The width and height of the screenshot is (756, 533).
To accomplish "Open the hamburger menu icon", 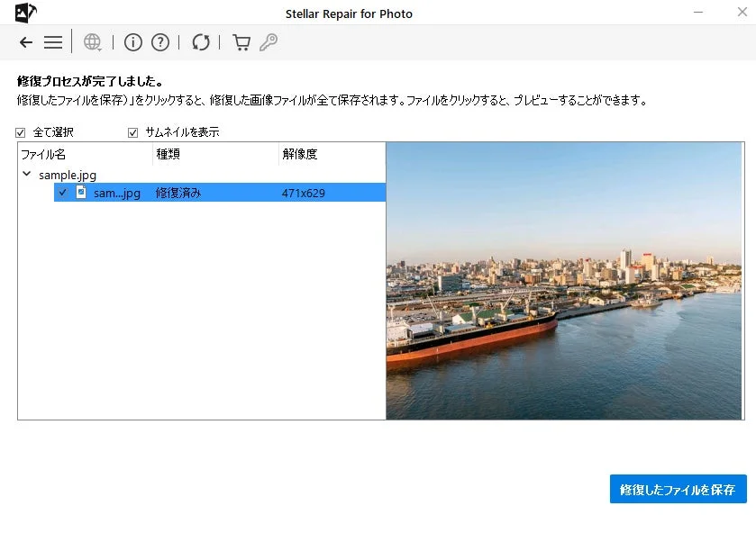I will [x=53, y=42].
